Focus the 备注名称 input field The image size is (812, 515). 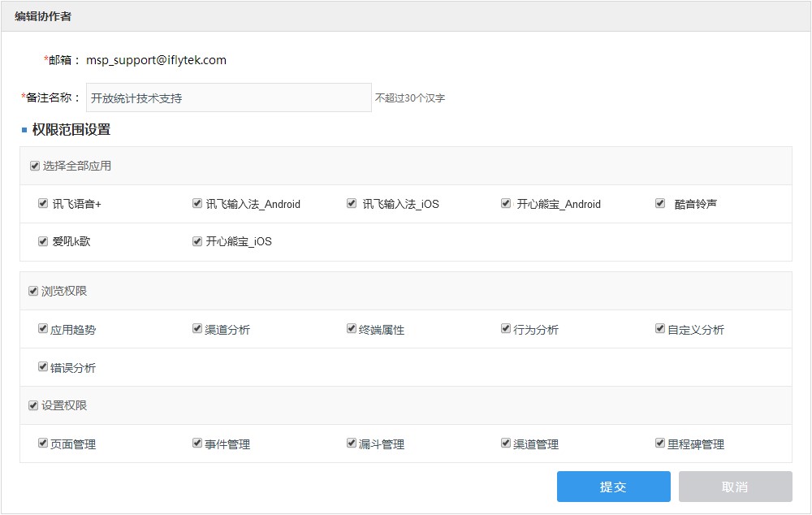(x=229, y=97)
